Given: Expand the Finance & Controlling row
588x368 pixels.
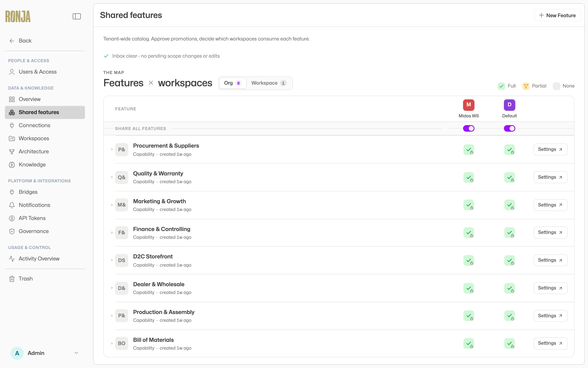Looking at the screenshot, I should [112, 233].
